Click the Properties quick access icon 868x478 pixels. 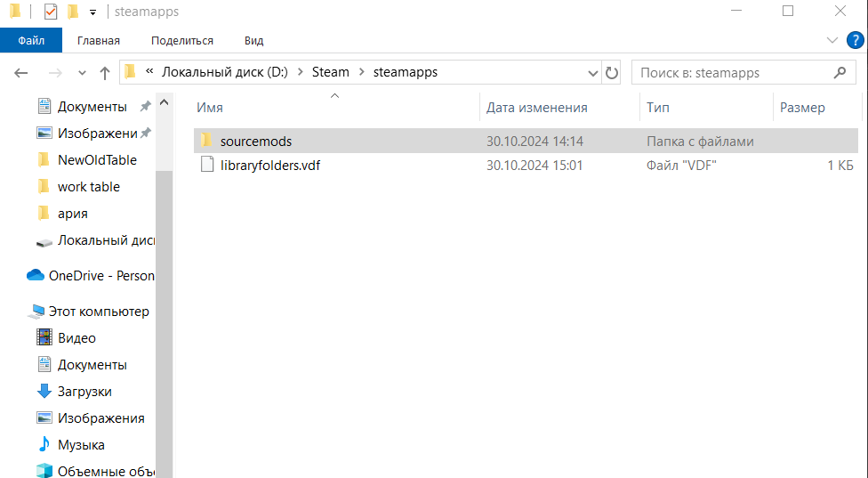click(x=51, y=11)
